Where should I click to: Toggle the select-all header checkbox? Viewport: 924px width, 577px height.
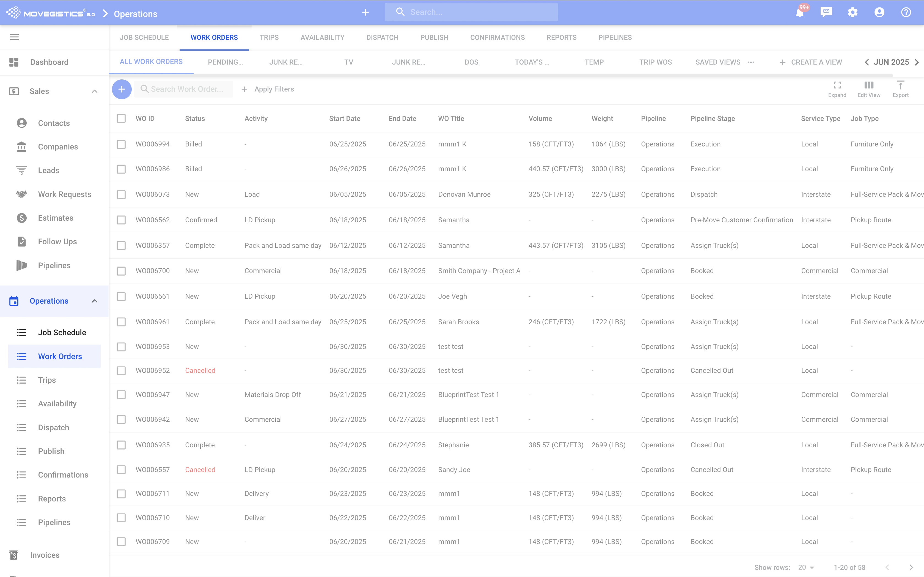[x=121, y=118]
